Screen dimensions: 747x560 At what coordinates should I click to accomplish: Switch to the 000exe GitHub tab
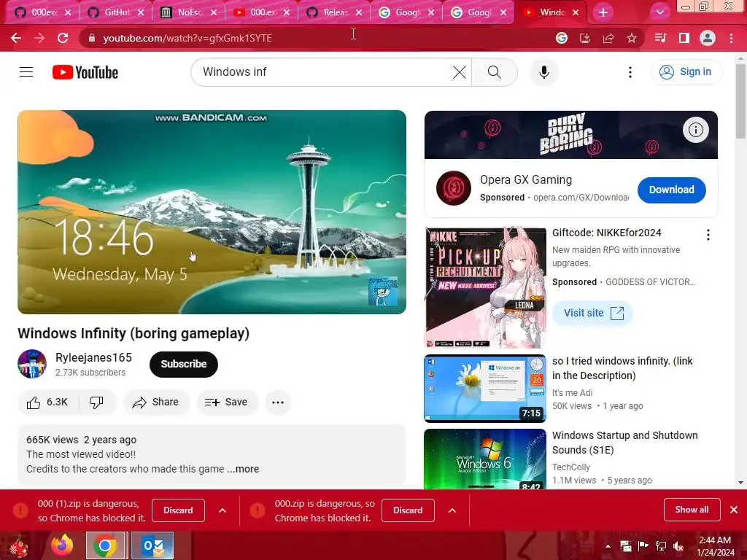click(42, 12)
